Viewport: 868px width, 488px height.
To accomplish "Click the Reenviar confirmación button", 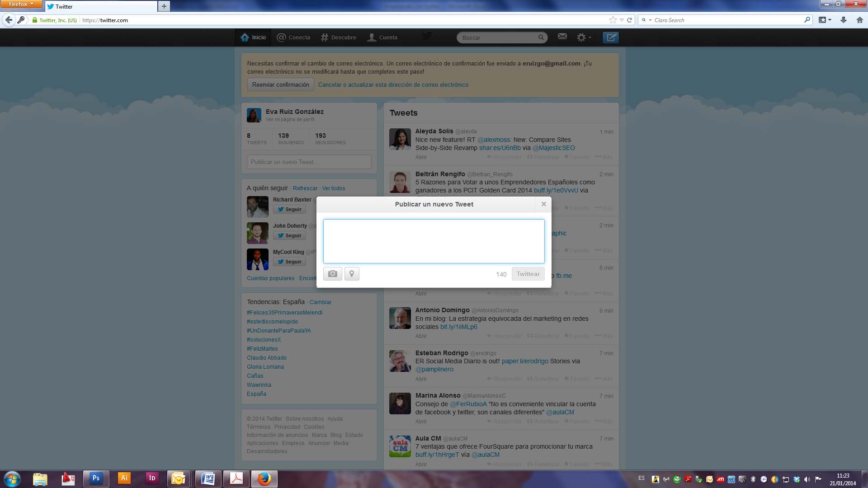I will point(280,84).
